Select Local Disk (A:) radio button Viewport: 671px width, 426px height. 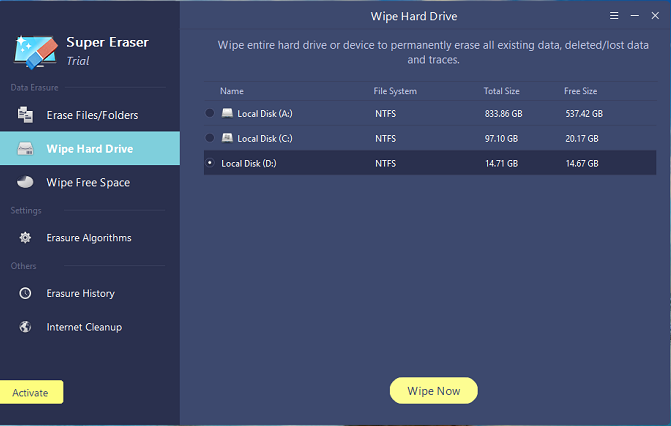[210, 113]
